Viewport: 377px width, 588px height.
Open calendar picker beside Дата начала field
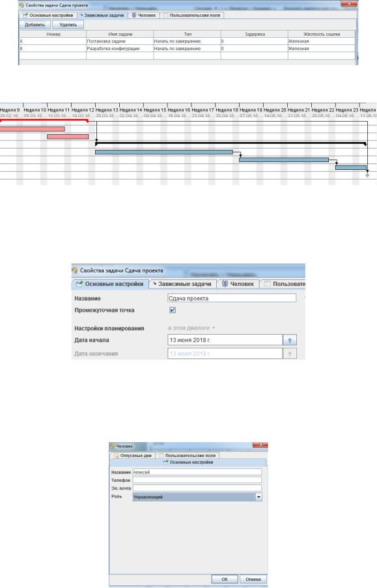(290, 340)
